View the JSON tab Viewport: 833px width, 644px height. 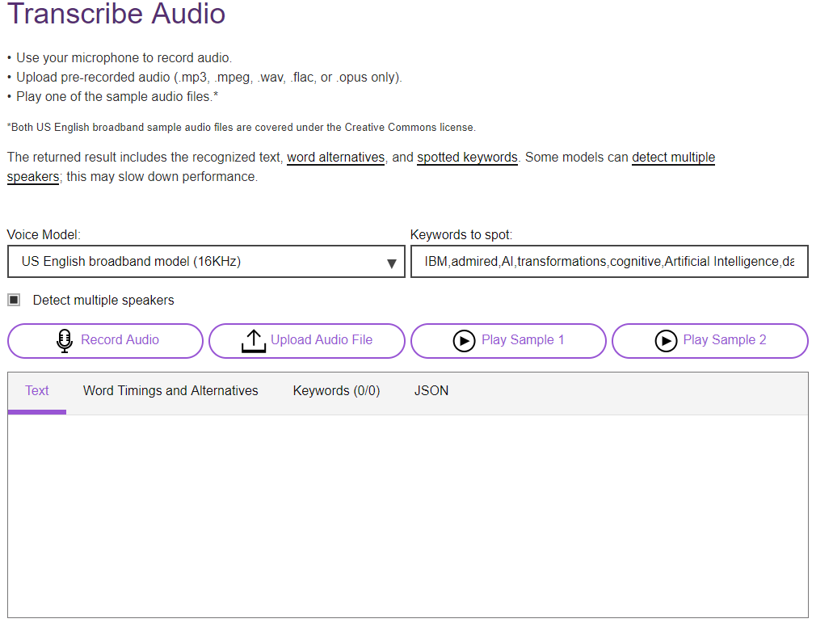(x=431, y=391)
